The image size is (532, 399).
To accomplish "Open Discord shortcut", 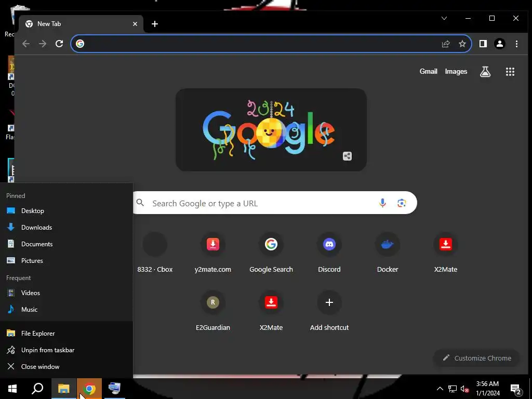I will coord(329,254).
